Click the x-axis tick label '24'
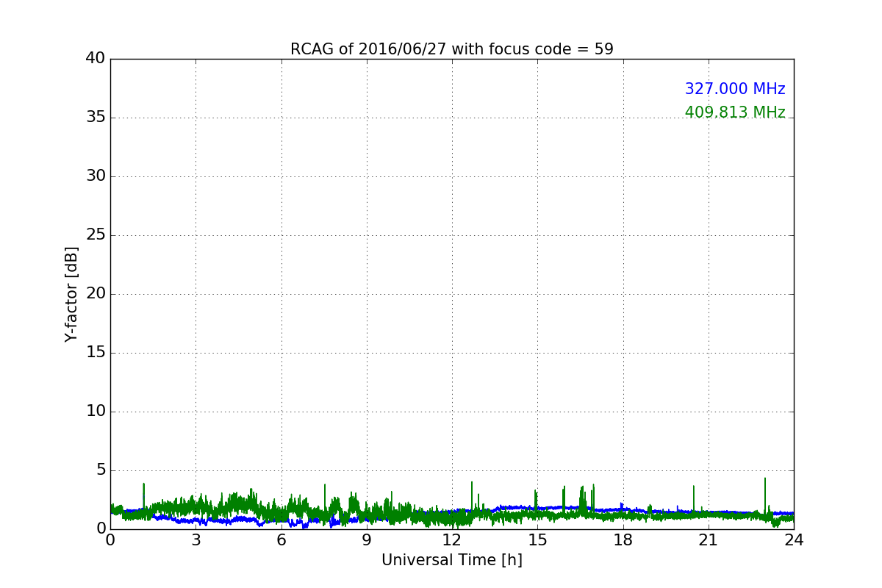882x588 pixels. coord(794,540)
